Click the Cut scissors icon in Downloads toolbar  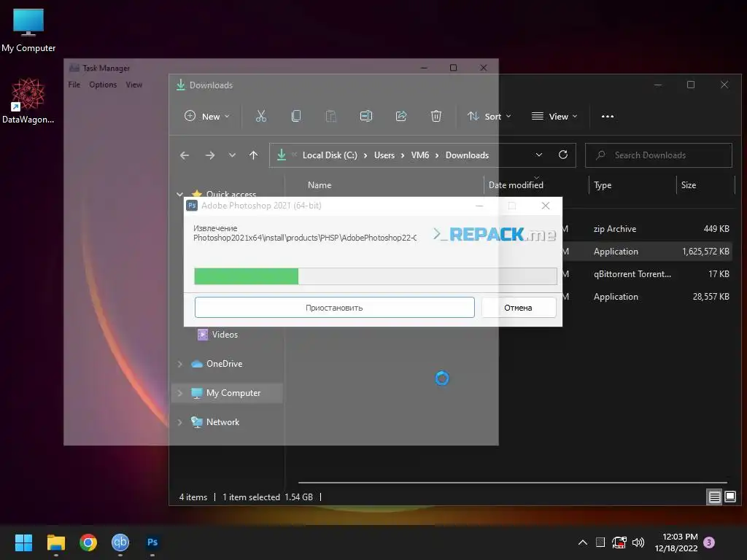click(x=260, y=116)
